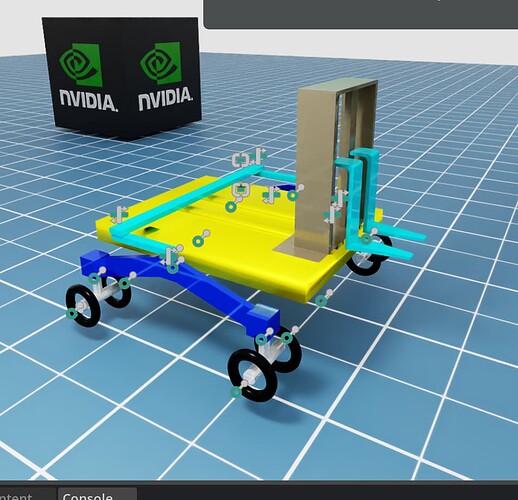Image resolution: width=518 pixels, height=500 pixels.
Task: Select the NVIDIA logo cube
Action: tap(121, 78)
